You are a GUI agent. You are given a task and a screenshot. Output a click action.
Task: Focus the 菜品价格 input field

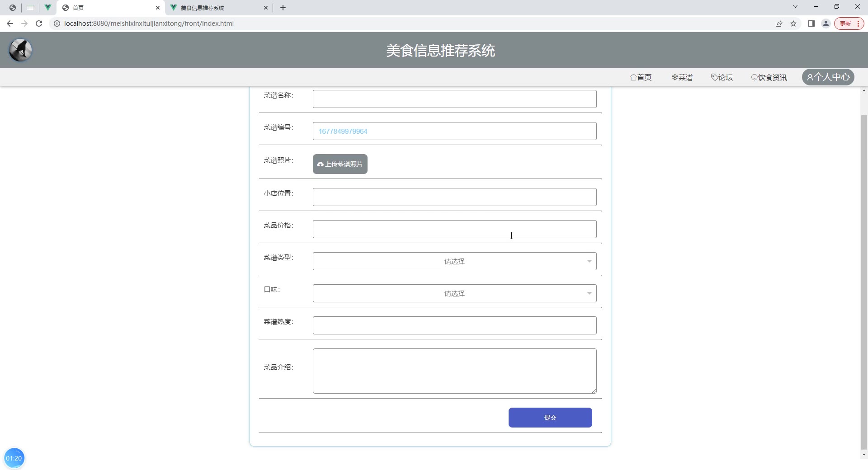(x=454, y=229)
